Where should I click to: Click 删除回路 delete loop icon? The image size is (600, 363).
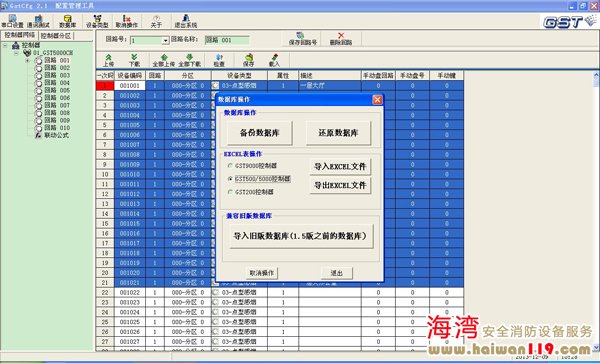(341, 39)
